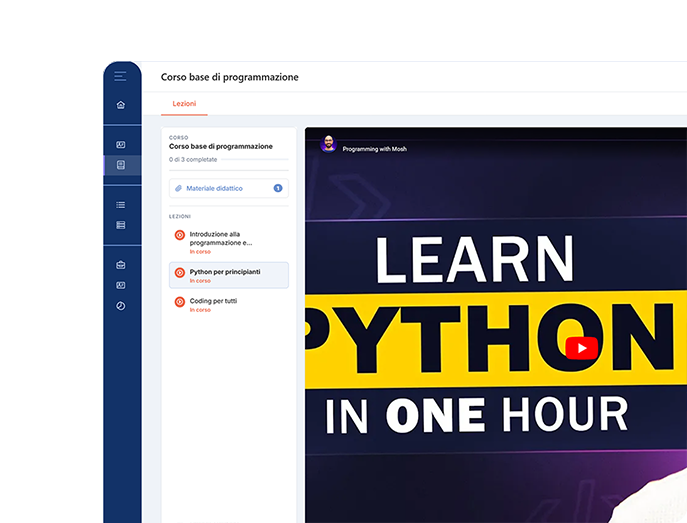Switch to the Lezioni tab
Screen dimensions: 687x523
(184, 104)
